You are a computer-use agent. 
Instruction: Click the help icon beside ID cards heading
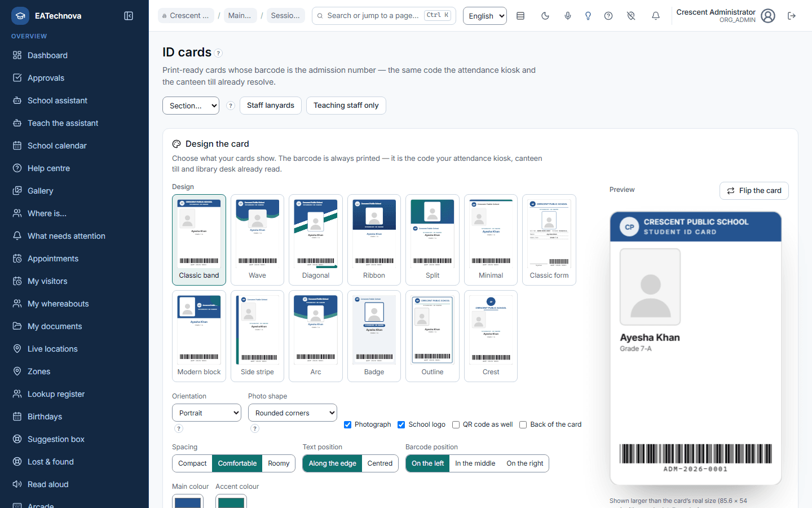coord(218,53)
